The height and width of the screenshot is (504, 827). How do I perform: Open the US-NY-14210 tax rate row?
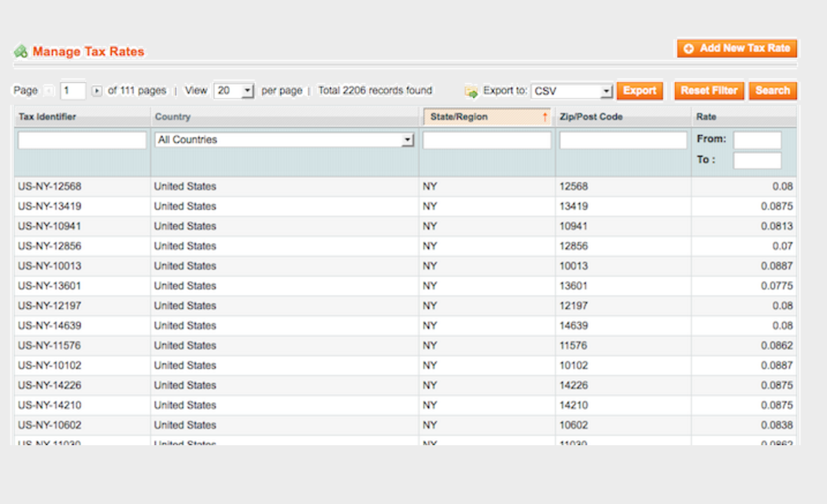coord(405,405)
